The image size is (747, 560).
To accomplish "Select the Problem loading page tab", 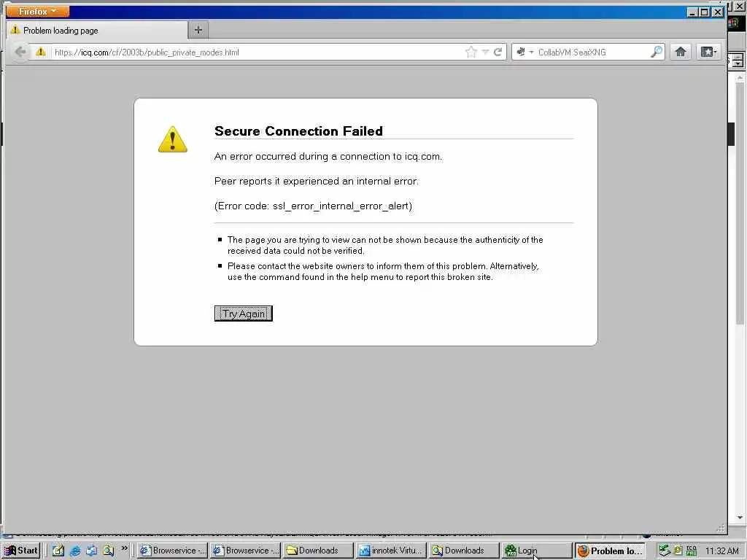I will (x=97, y=31).
